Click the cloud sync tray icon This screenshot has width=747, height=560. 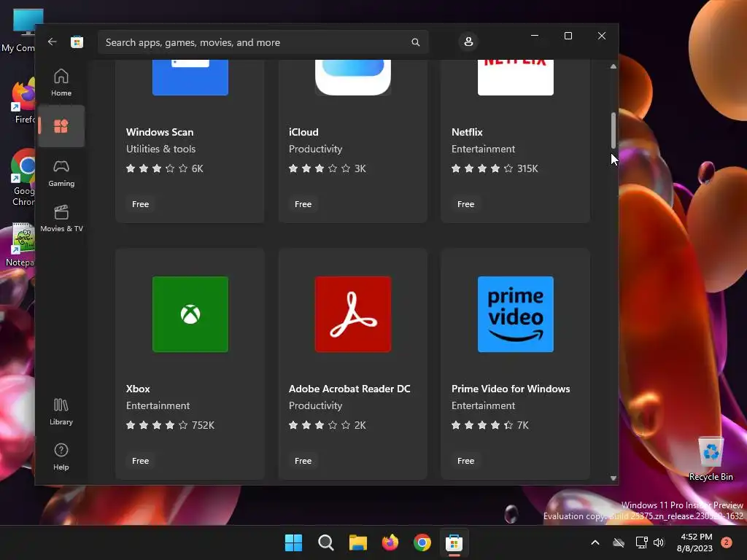[x=619, y=542]
